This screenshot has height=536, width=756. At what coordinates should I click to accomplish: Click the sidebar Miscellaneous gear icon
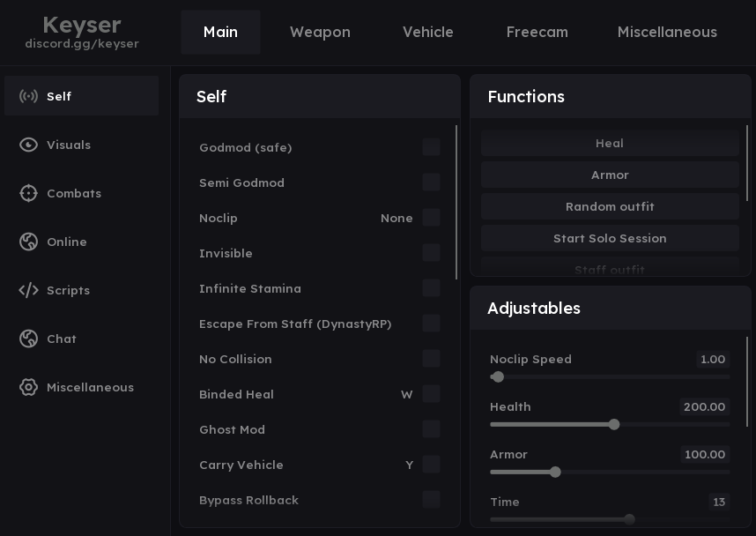pyautogui.click(x=28, y=387)
